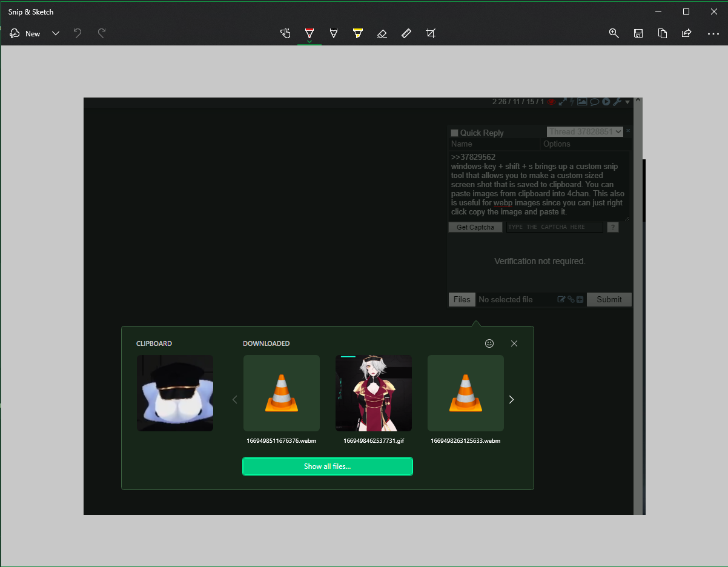
Task: Go to next downloaded files arrow
Action: 511,399
